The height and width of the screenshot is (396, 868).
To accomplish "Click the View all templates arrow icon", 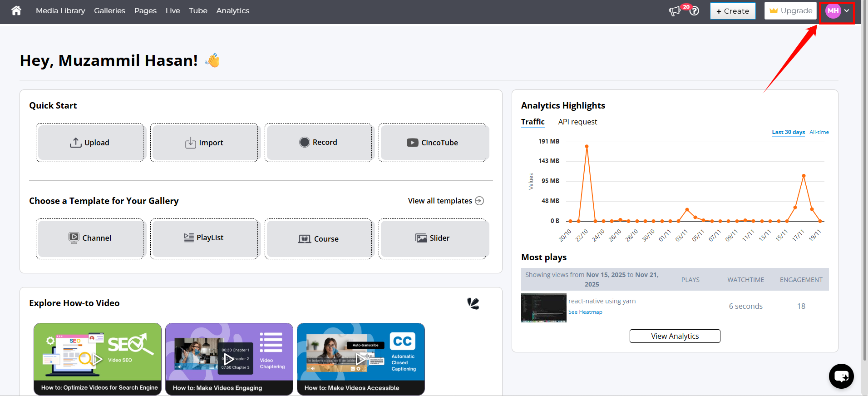I will pos(479,201).
